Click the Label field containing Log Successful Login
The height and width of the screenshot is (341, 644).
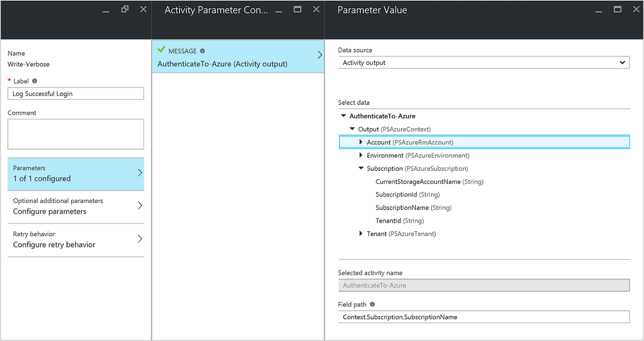(x=76, y=94)
